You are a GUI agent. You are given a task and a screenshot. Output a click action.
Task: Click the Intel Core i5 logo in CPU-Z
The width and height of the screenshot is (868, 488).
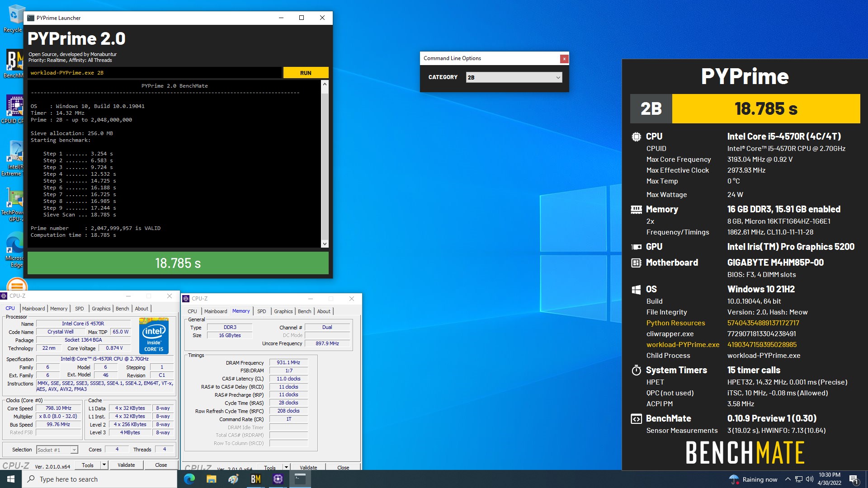pyautogui.click(x=154, y=336)
